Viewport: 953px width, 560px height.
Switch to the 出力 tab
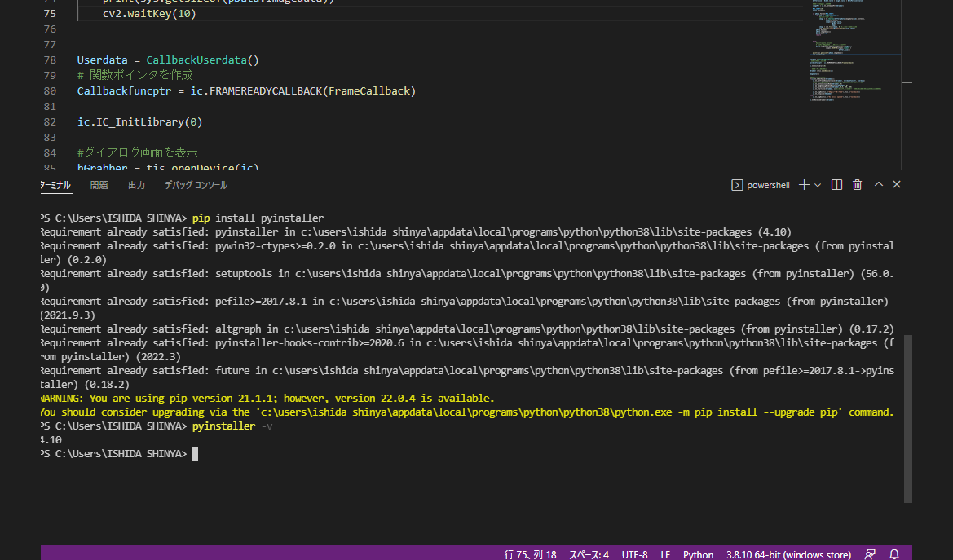click(136, 185)
